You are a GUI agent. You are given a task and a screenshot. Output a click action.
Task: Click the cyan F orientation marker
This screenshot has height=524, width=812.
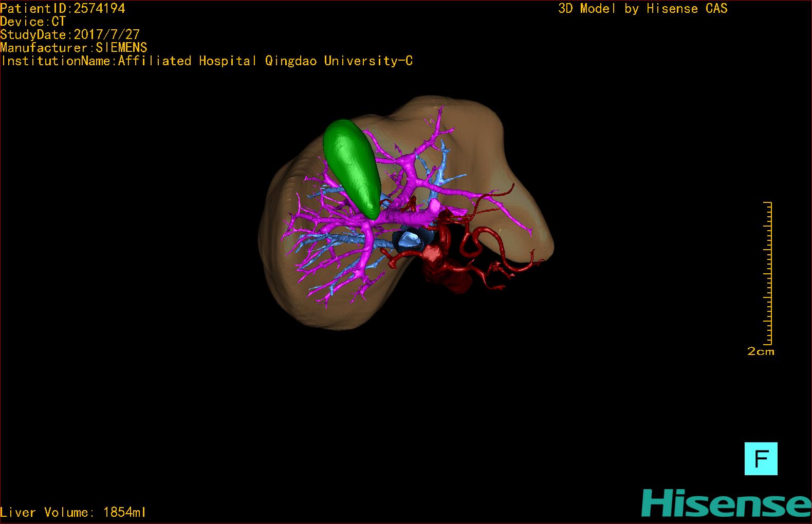click(x=761, y=458)
